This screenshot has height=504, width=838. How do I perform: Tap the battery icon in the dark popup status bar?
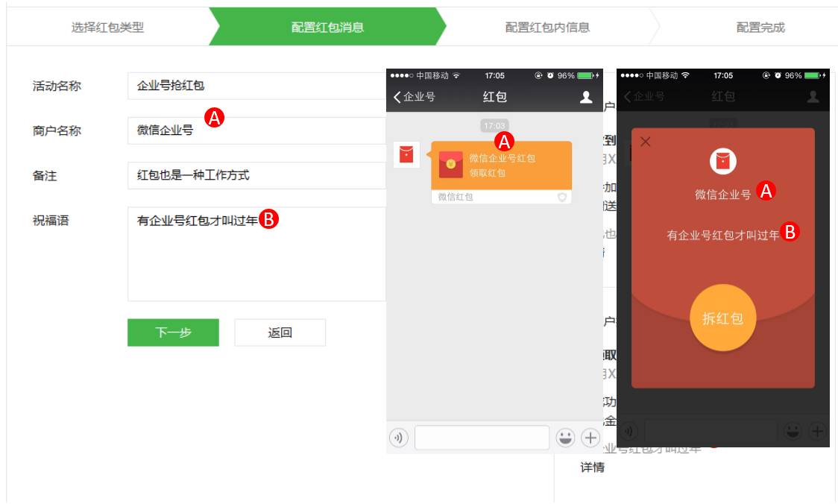pos(813,76)
